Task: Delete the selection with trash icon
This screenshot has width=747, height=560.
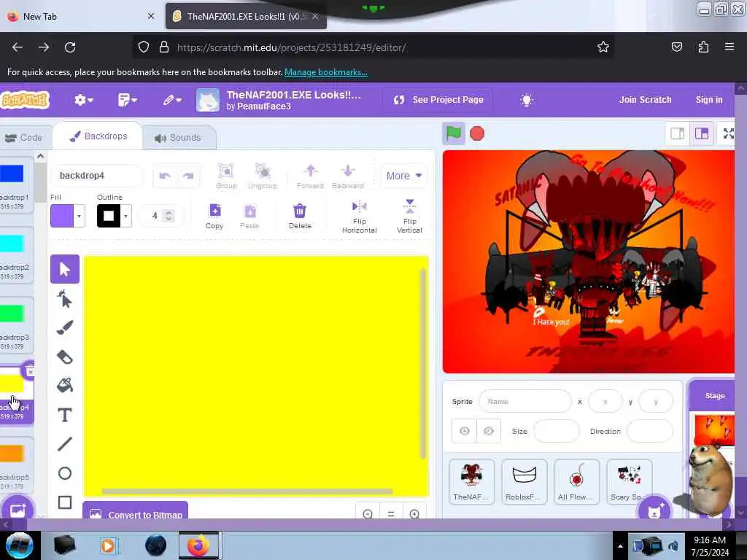Action: coord(300,216)
